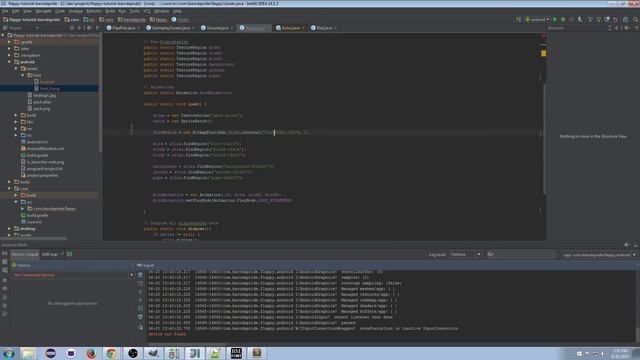Expand the desktop module in project tree
640x360 pixels.
(9, 229)
